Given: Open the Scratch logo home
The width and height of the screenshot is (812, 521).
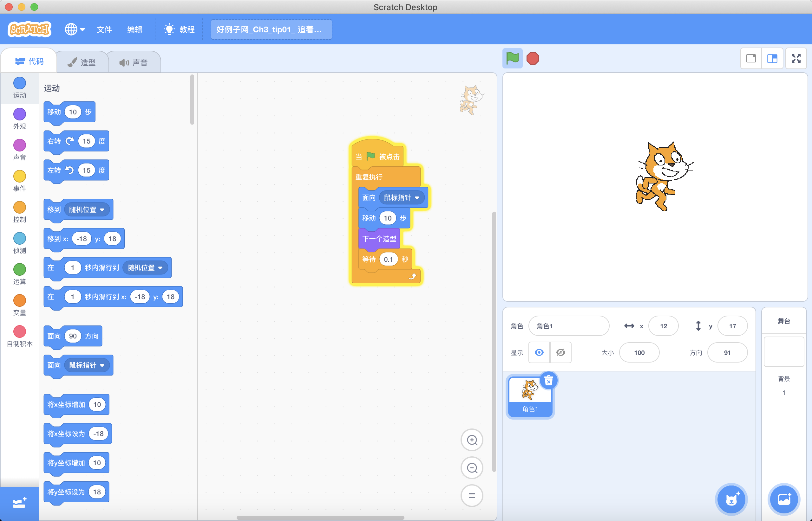Looking at the screenshot, I should [29, 29].
